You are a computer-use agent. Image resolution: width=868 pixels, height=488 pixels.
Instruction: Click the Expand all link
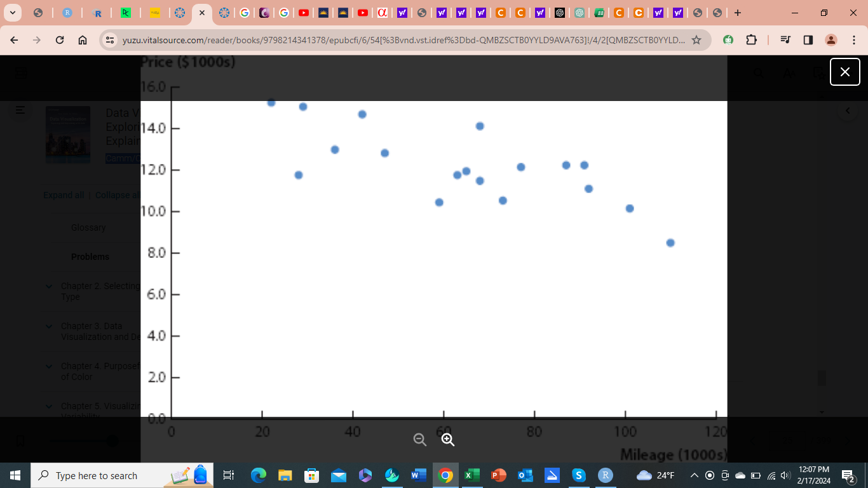click(x=64, y=195)
